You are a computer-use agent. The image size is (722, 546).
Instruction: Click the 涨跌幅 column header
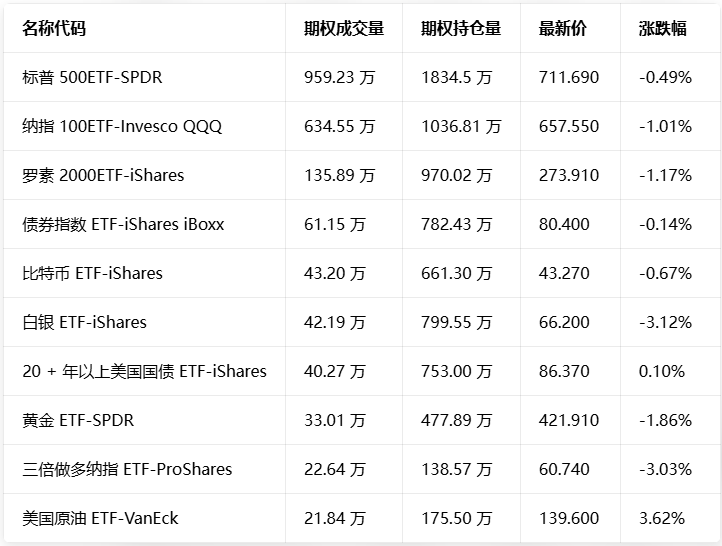tap(662, 28)
